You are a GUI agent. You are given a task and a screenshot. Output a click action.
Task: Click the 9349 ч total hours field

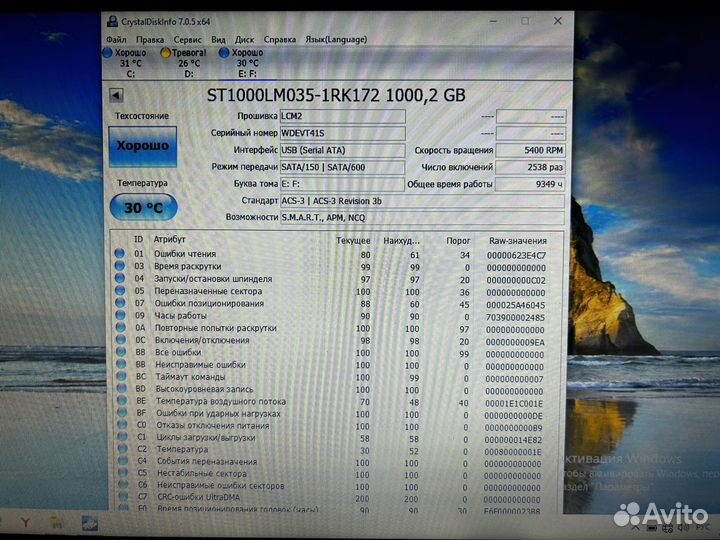pos(530,184)
